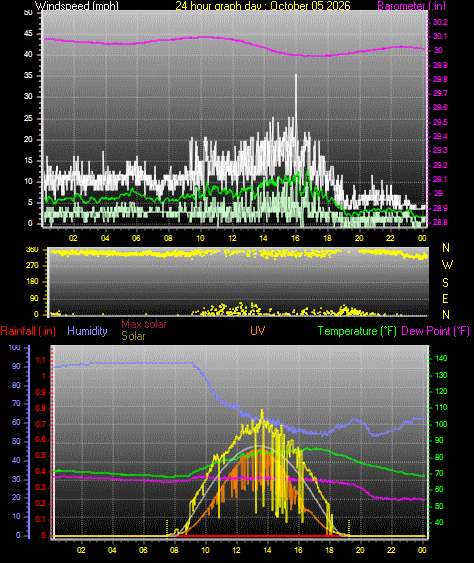Select the olive "Solar" legend label

[x=133, y=336]
